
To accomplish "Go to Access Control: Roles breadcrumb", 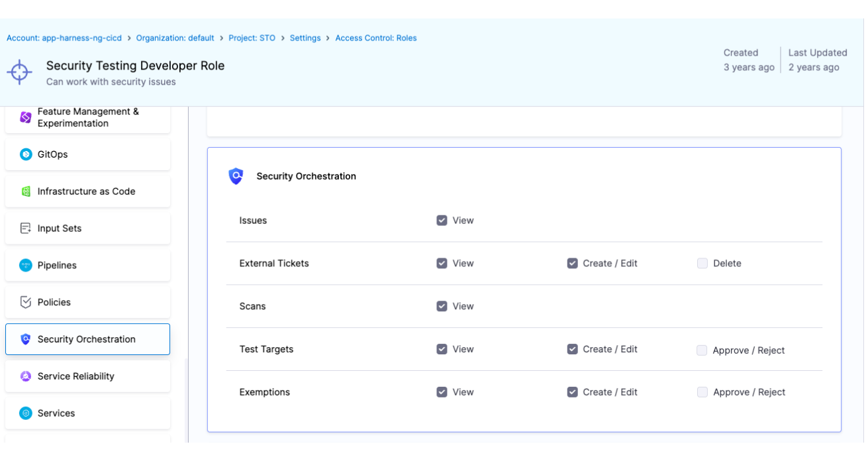I will [x=375, y=38].
